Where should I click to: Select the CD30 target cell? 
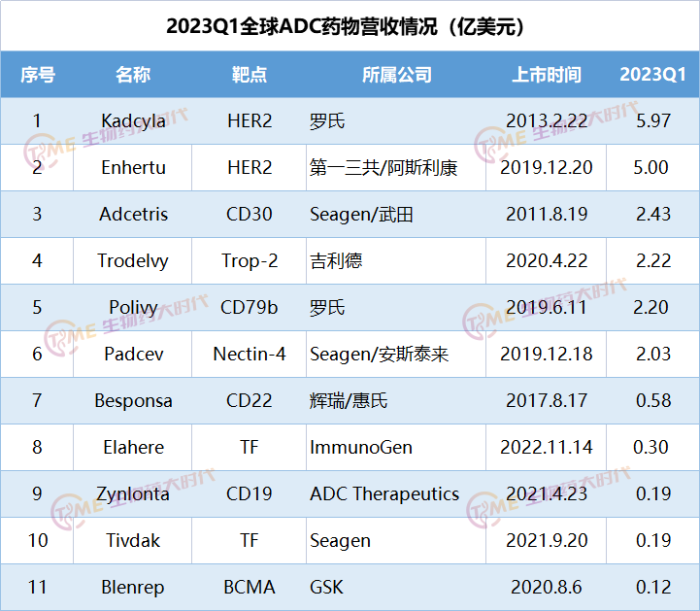tap(250, 215)
